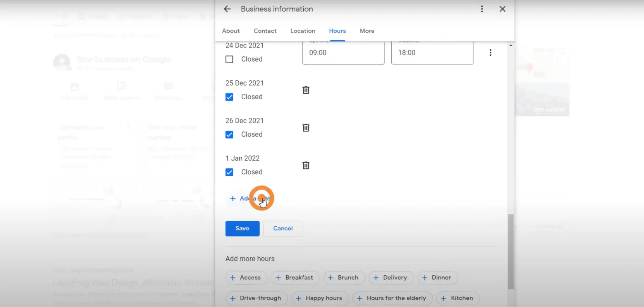This screenshot has height=307, width=644.
Task: Click the Add more hours heading
Action: 250,259
